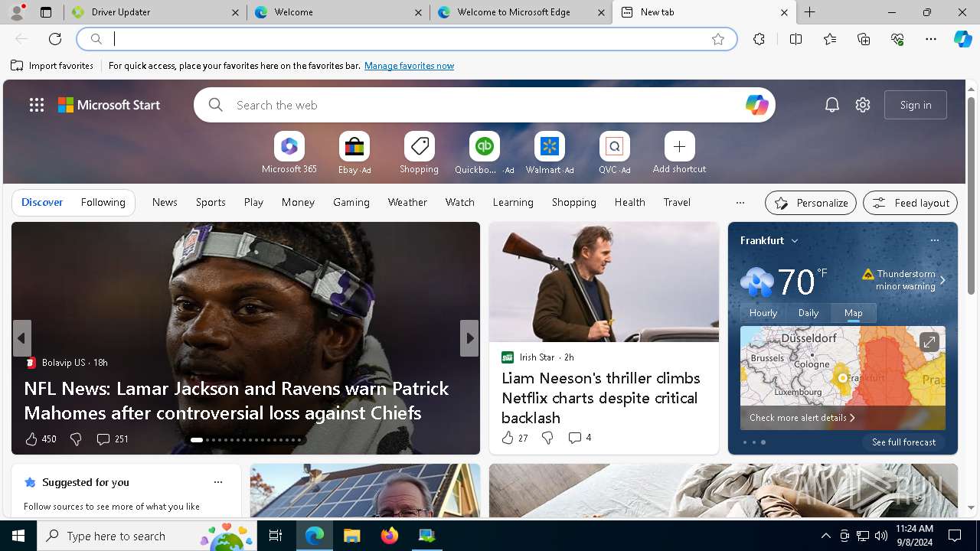980x551 pixels.
Task: Expand the weather map
Action: (x=929, y=342)
